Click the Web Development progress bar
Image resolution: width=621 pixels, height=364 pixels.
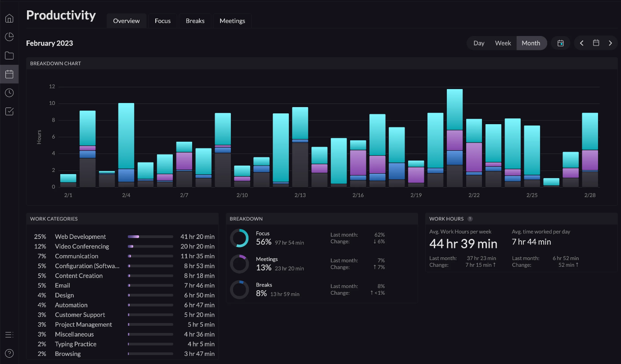150,236
